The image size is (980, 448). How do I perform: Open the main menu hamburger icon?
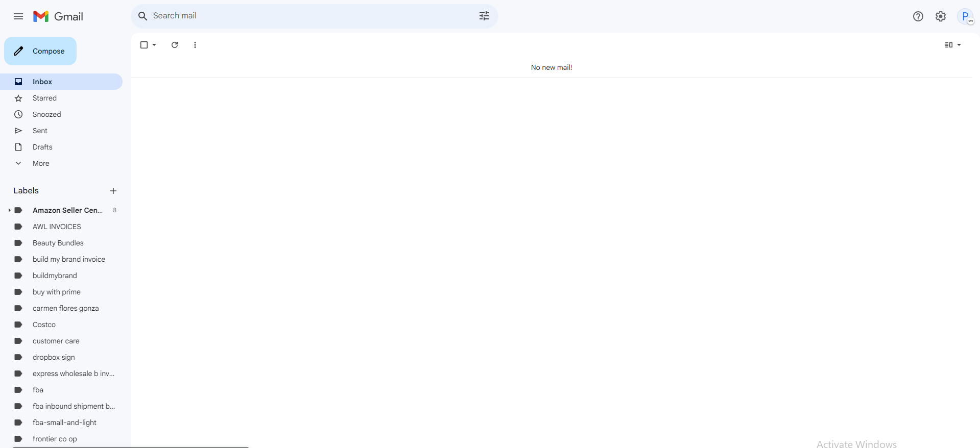18,16
